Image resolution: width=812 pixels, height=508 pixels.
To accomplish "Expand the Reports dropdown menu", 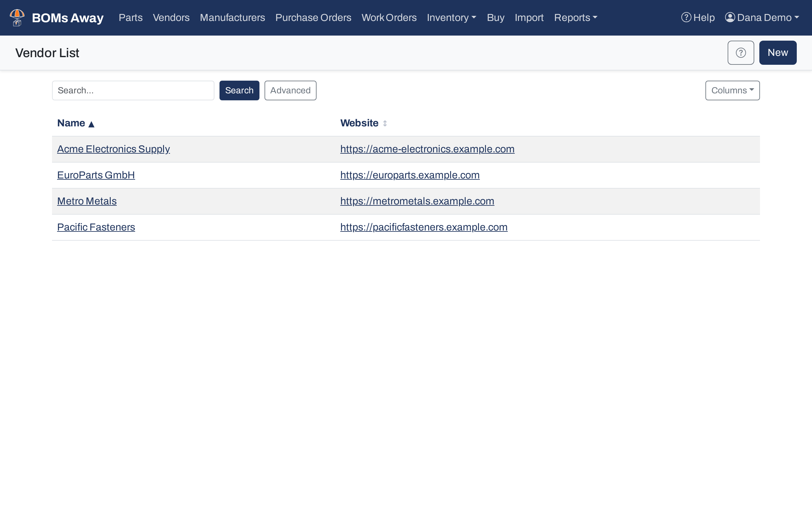I will click(575, 17).
